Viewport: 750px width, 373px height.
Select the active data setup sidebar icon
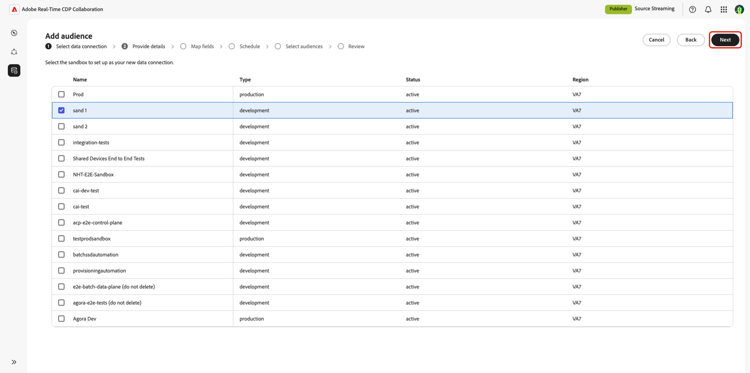(x=14, y=71)
